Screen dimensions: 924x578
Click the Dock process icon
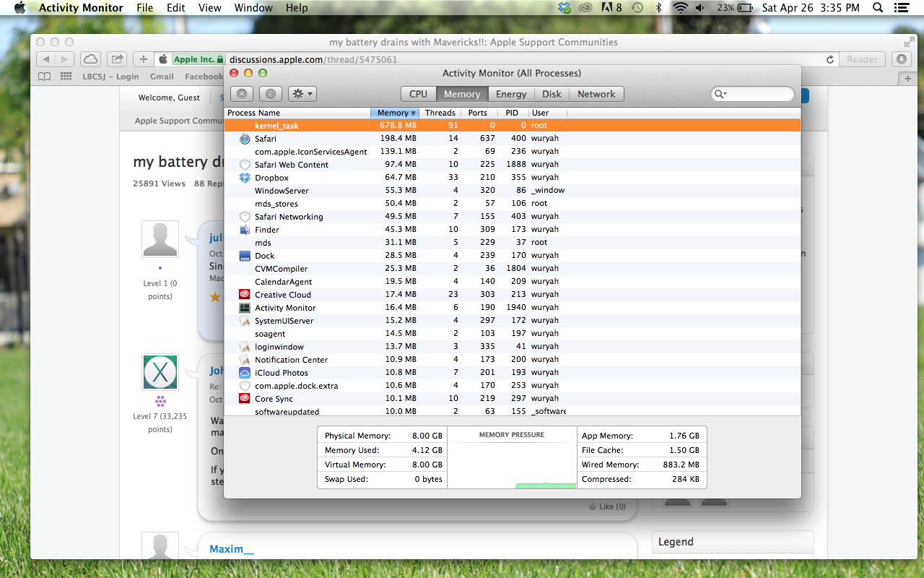click(245, 256)
